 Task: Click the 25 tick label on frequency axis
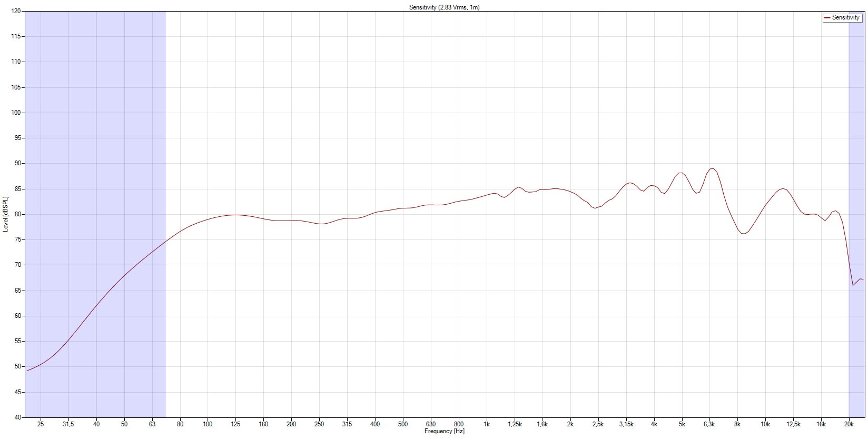coord(41,424)
